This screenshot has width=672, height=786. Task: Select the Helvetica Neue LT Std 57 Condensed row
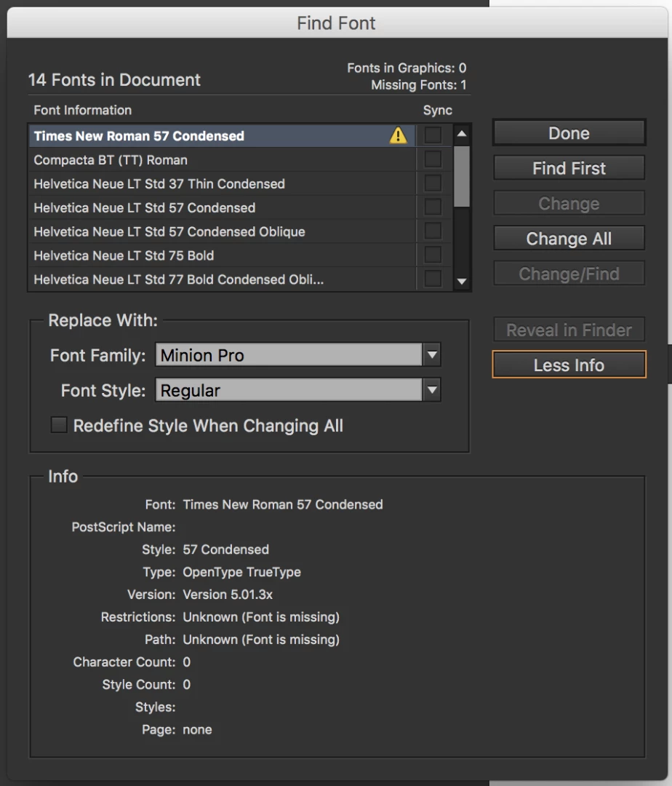tap(222, 207)
